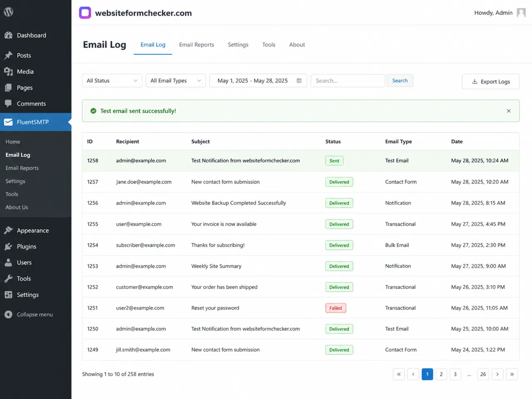
Task: Open the All Email Types dropdown
Action: click(176, 81)
